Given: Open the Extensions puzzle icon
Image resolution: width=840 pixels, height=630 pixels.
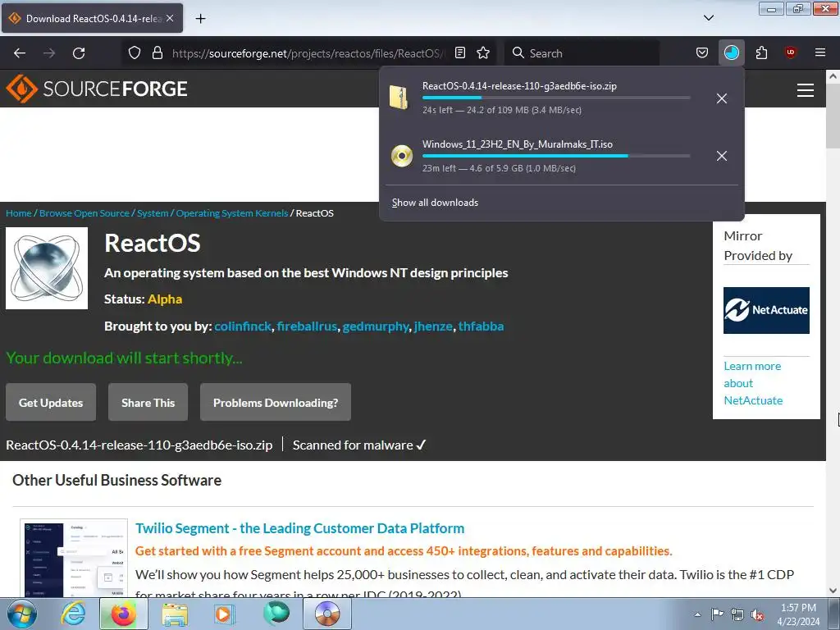Looking at the screenshot, I should [x=761, y=52].
